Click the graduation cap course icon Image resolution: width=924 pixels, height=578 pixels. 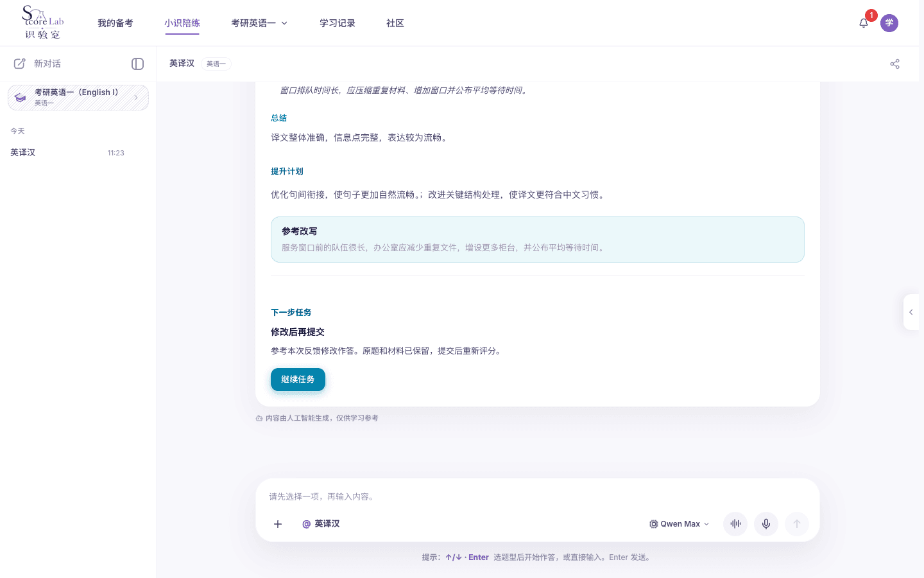[x=21, y=98]
